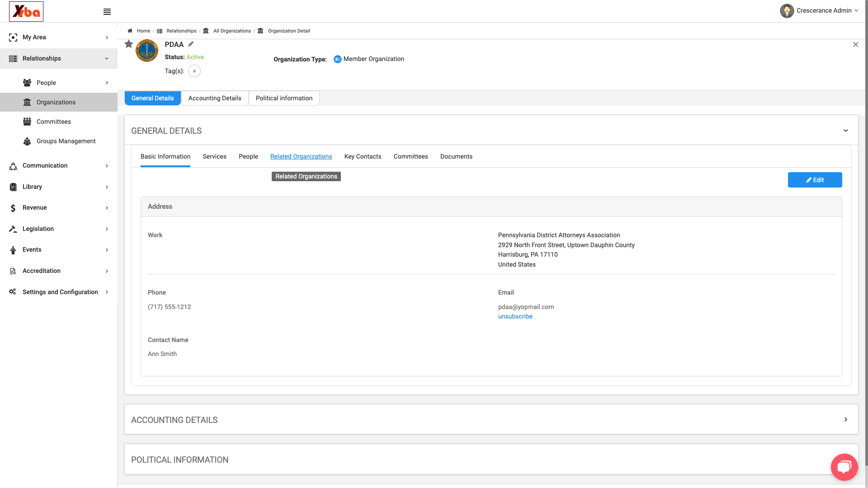Click the pdaa@yopmail.com email text
This screenshot has height=488, width=868.
click(x=526, y=307)
